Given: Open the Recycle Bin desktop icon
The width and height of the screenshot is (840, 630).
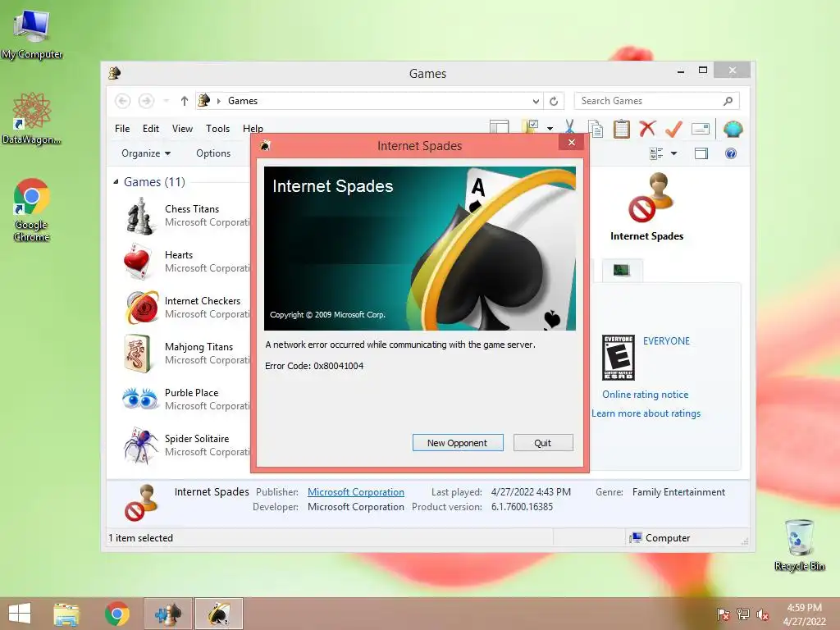Looking at the screenshot, I should click(799, 546).
